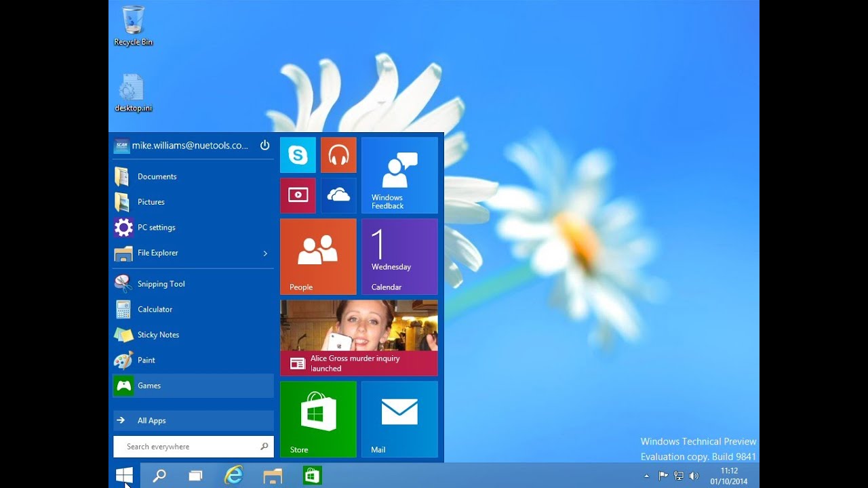
Task: Open the mike.williams user account entry
Action: click(x=182, y=146)
